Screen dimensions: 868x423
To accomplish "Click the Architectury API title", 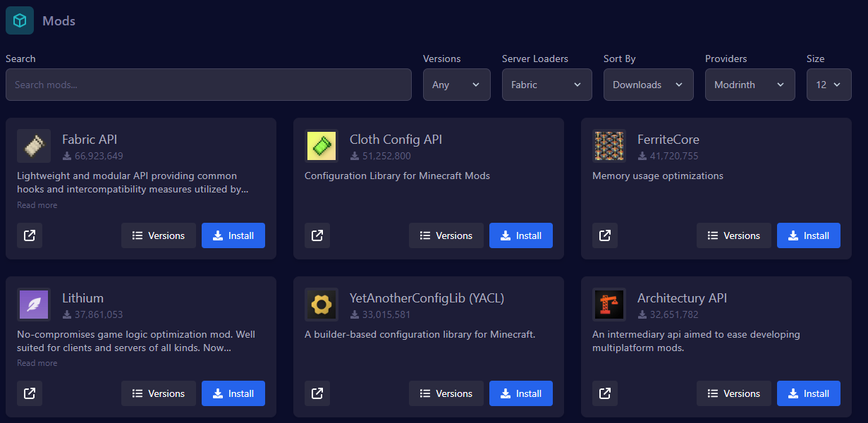I will 683,298.
